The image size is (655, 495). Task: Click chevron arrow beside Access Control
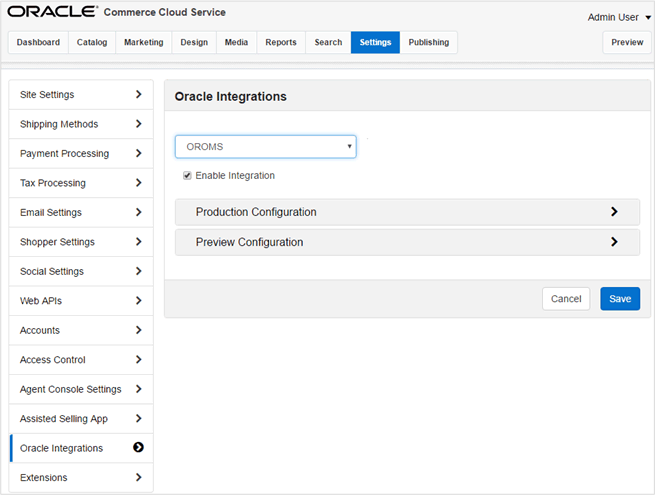click(139, 359)
